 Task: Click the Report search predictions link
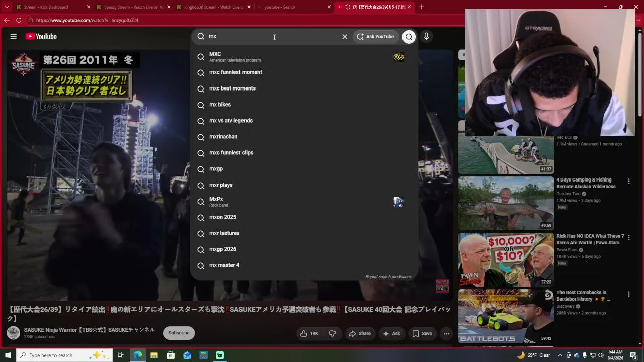(388, 277)
